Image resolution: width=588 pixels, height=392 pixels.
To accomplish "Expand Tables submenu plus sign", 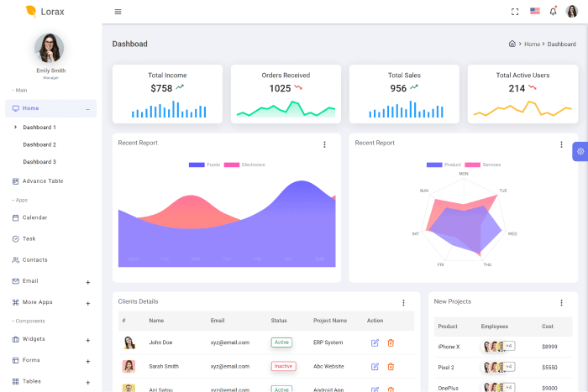I will coord(87,383).
